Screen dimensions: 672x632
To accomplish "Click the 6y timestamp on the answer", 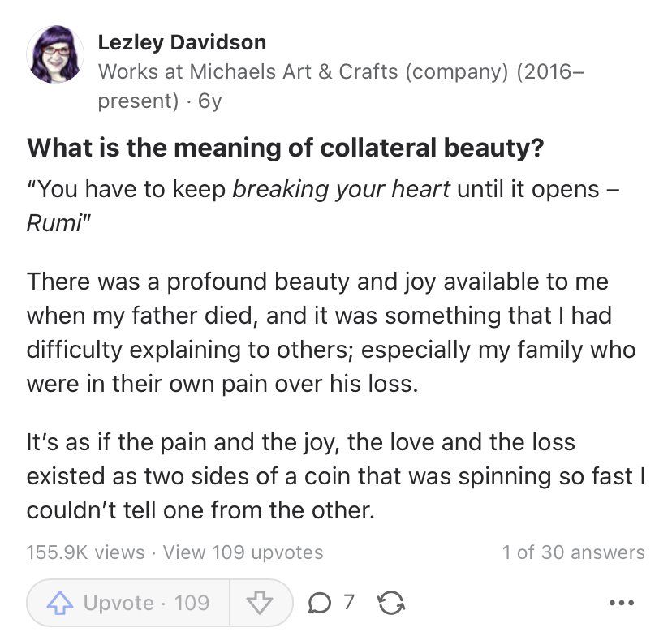I will 210,101.
